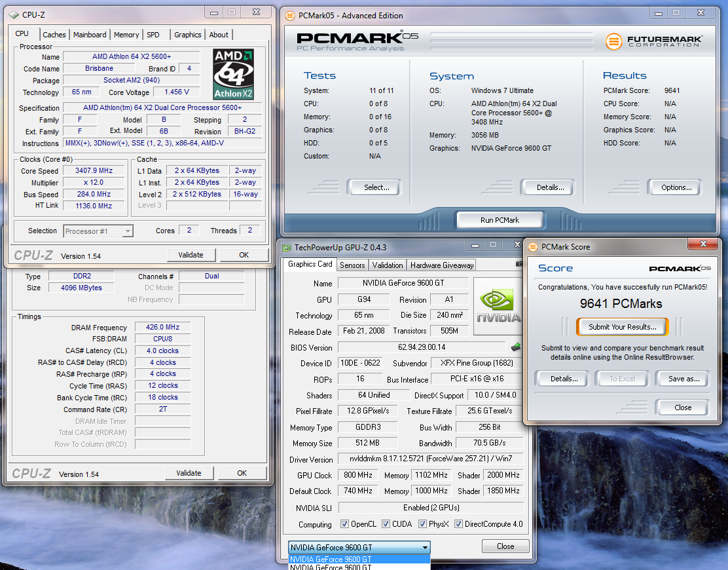Open the Validation tab in GPU-Z

[387, 265]
